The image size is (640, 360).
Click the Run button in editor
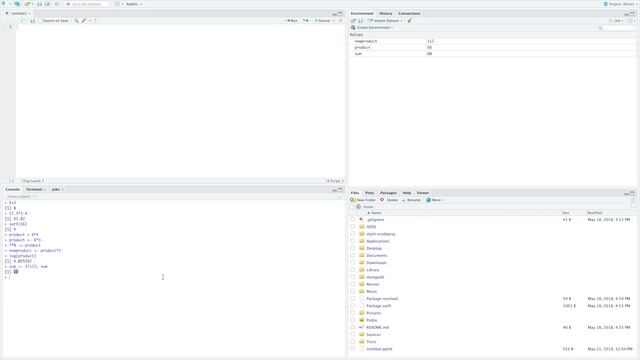click(x=292, y=20)
